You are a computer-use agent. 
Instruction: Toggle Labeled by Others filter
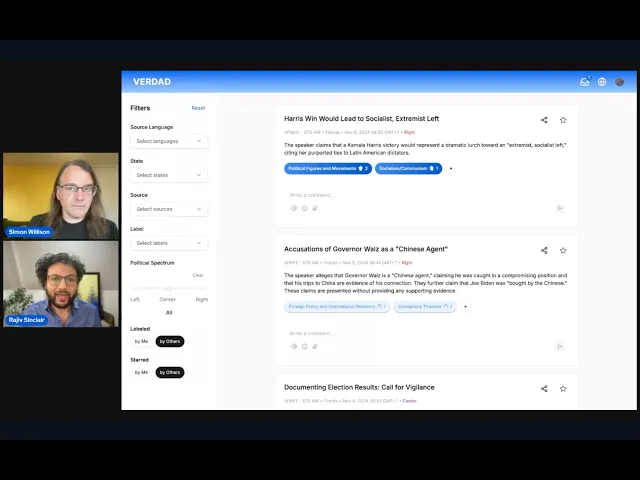click(170, 341)
